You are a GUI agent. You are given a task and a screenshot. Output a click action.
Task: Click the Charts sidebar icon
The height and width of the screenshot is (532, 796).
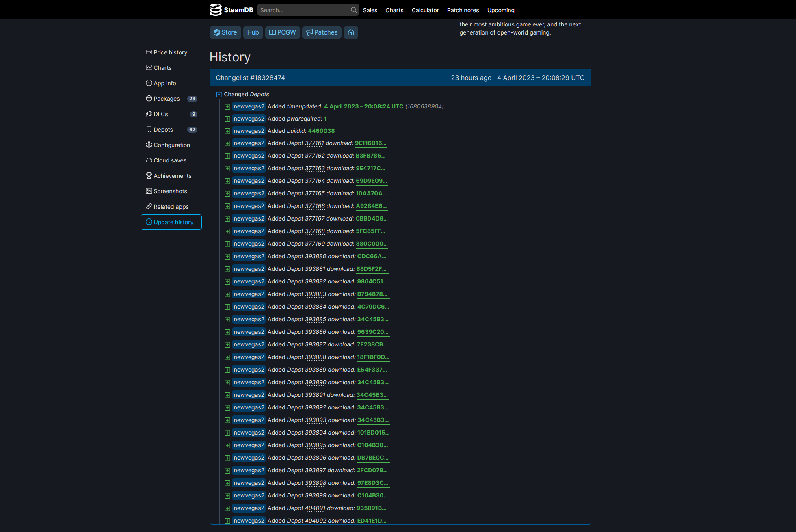click(149, 67)
